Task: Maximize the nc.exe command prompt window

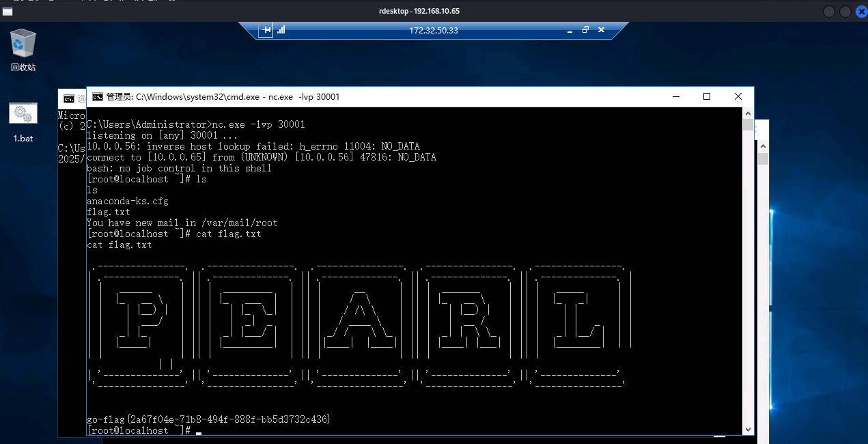Action: click(707, 96)
